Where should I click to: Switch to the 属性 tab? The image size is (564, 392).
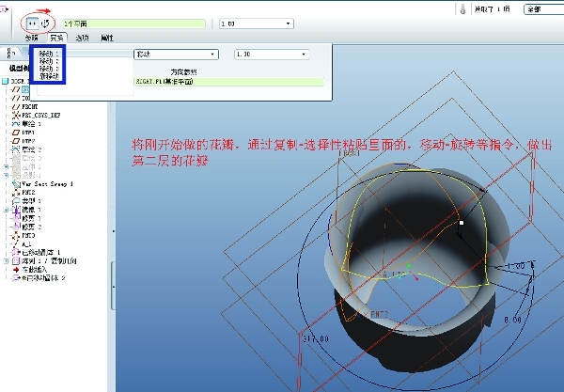click(107, 38)
